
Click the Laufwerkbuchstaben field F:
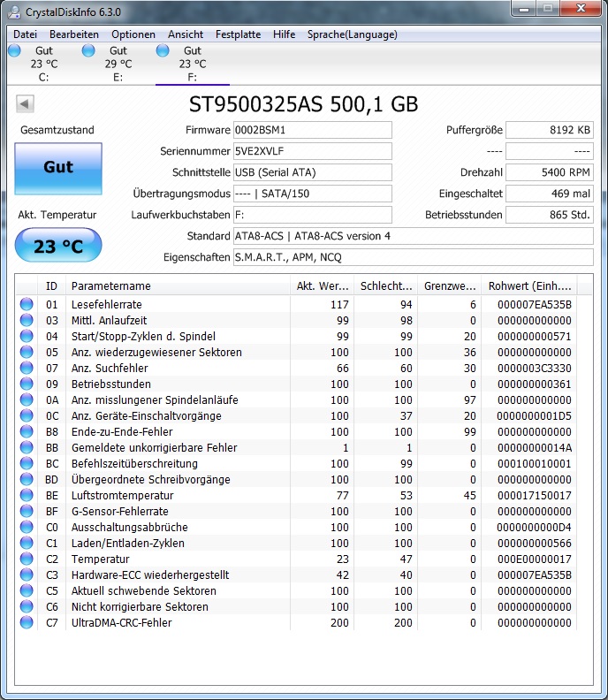tap(313, 215)
